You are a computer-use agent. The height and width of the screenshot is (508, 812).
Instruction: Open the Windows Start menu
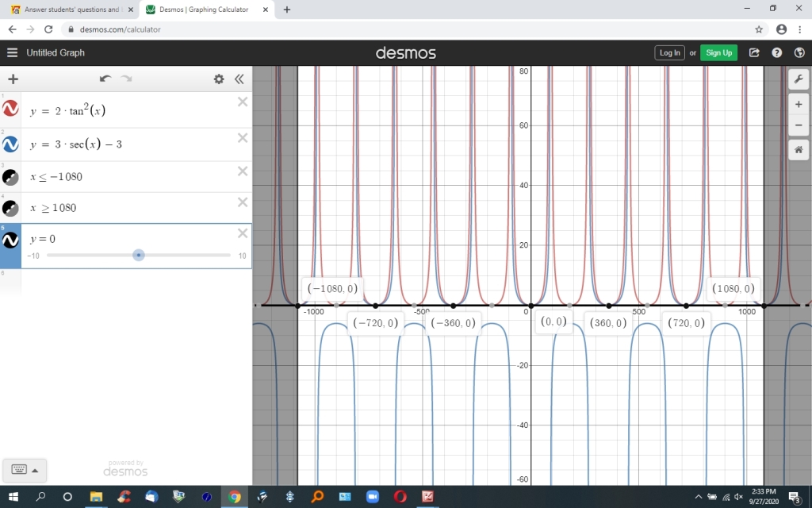click(13, 497)
